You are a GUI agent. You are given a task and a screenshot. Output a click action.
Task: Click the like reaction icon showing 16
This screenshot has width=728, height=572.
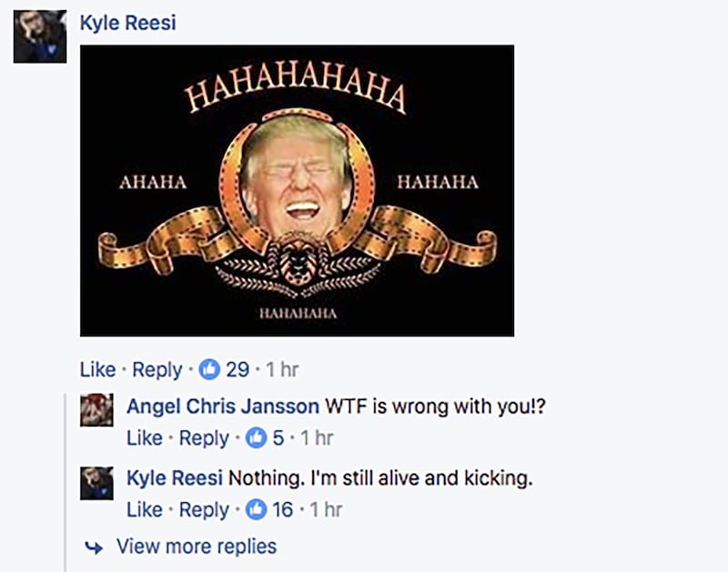[256, 509]
